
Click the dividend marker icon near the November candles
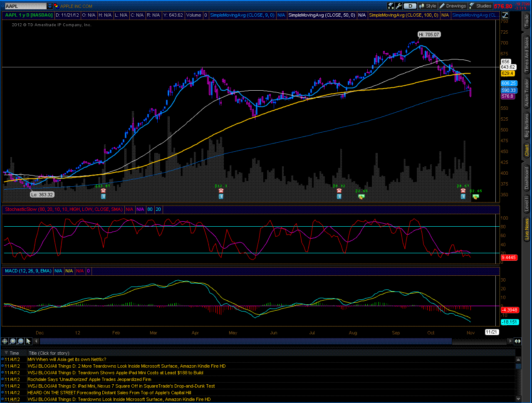tap(475, 197)
